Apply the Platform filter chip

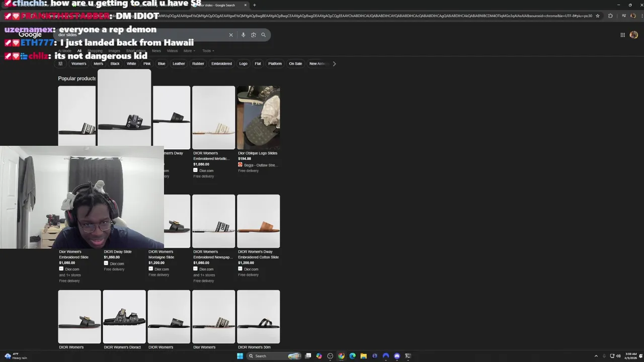coord(275,64)
